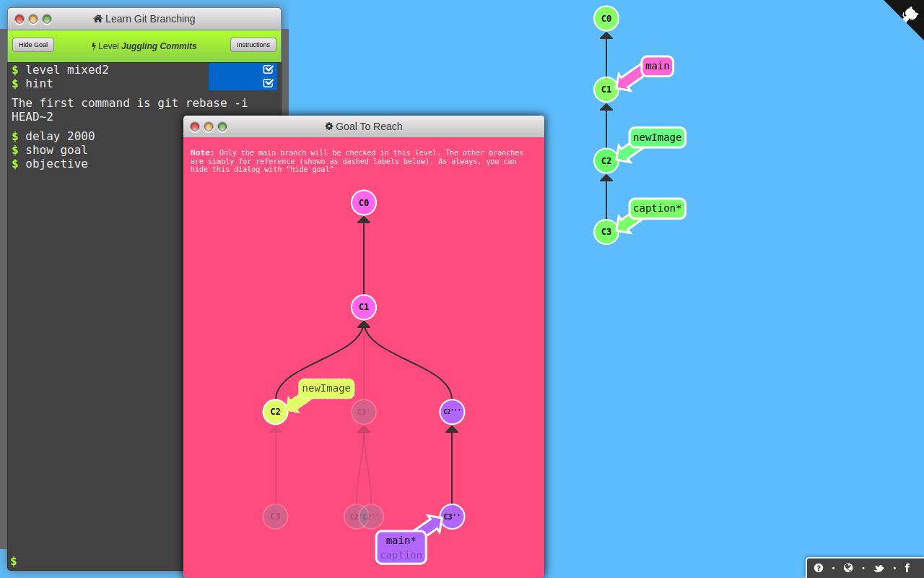Select the 'caption*' branch label
This screenshot has height=578, width=924.
click(657, 209)
